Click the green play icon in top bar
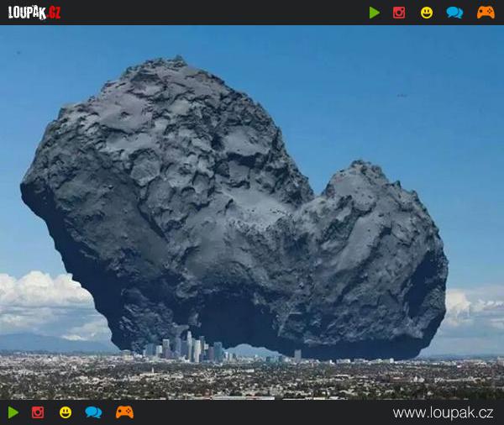 point(374,13)
